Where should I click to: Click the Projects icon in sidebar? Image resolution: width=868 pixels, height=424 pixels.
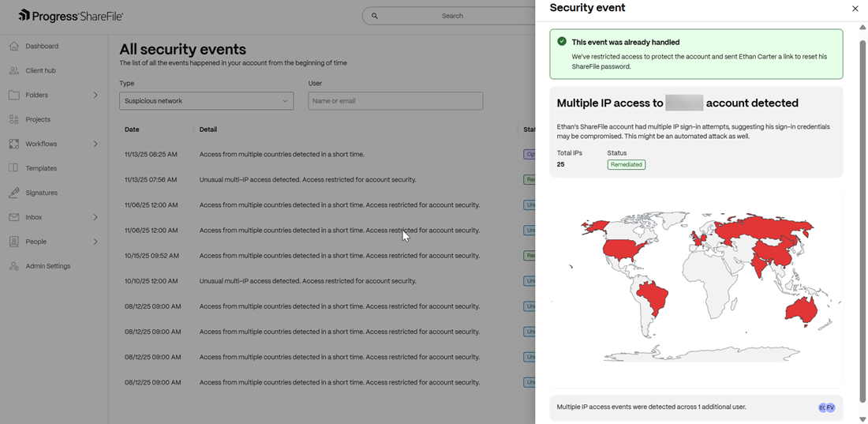14,119
